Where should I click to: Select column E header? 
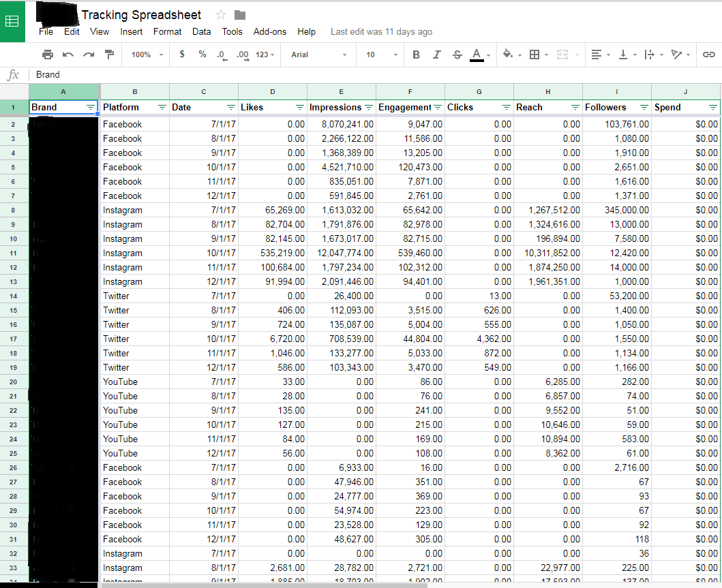(x=341, y=91)
